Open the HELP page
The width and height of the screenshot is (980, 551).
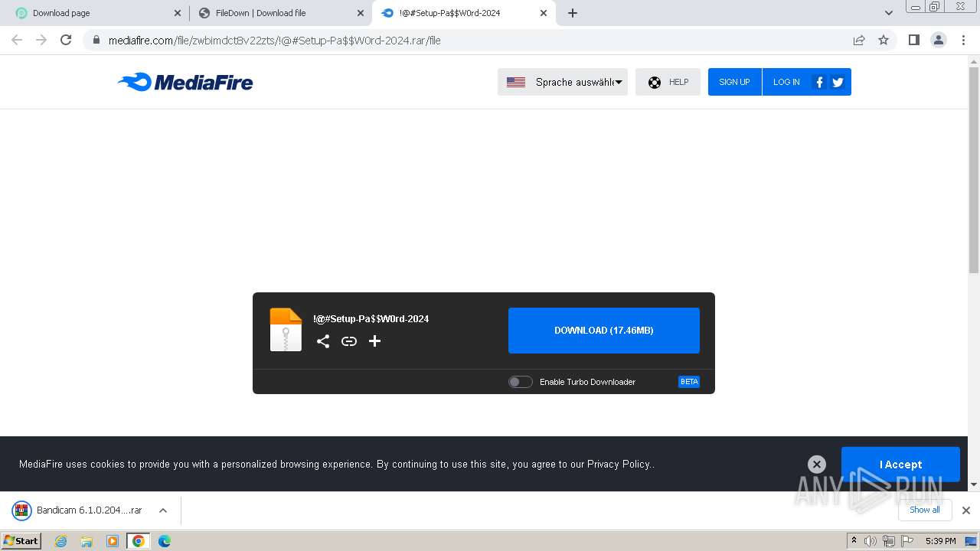(668, 82)
